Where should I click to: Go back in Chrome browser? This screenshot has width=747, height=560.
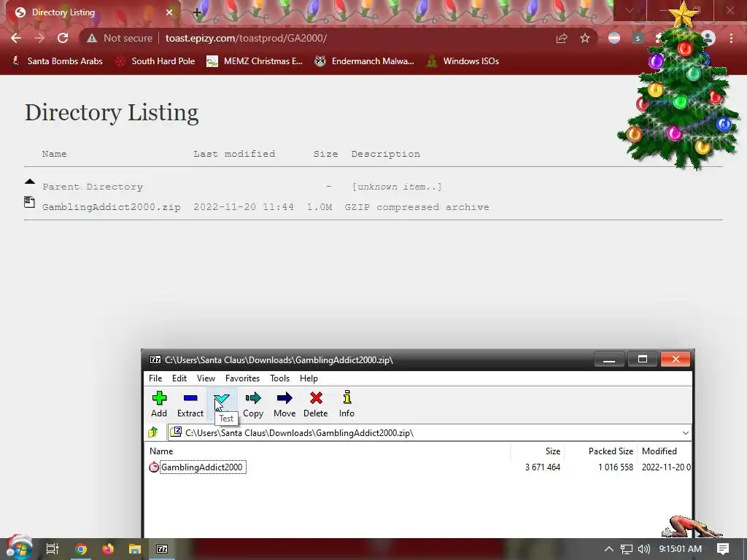pos(16,38)
